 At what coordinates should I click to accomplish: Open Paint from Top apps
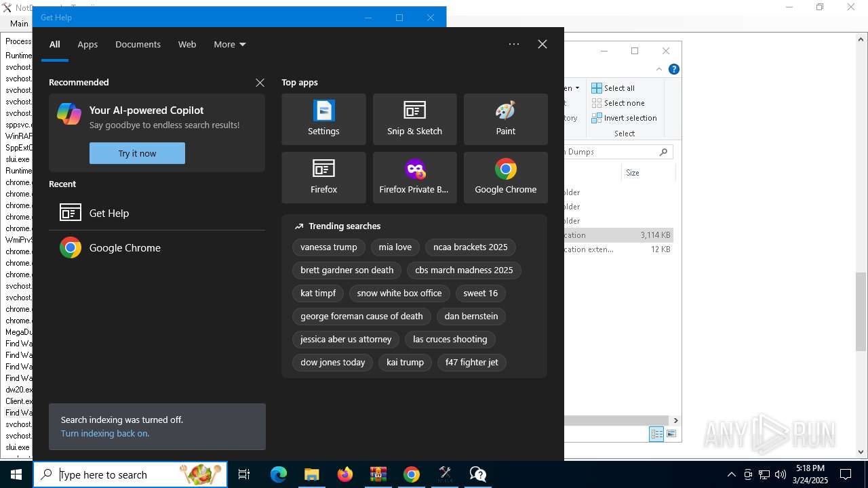click(x=505, y=119)
